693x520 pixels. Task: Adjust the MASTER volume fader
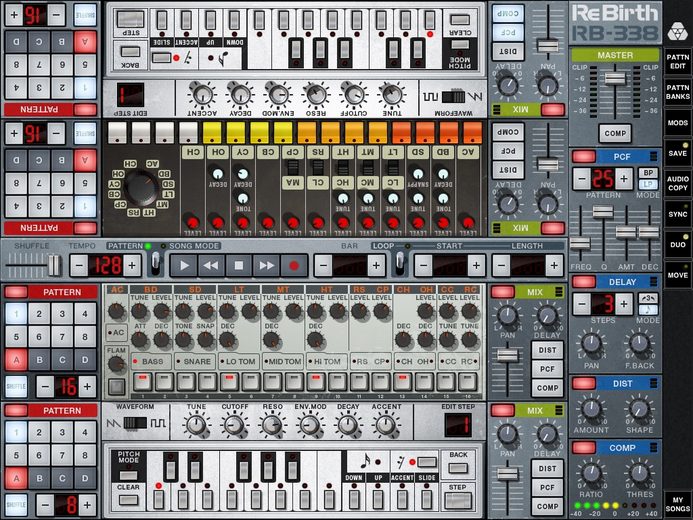coord(615,79)
